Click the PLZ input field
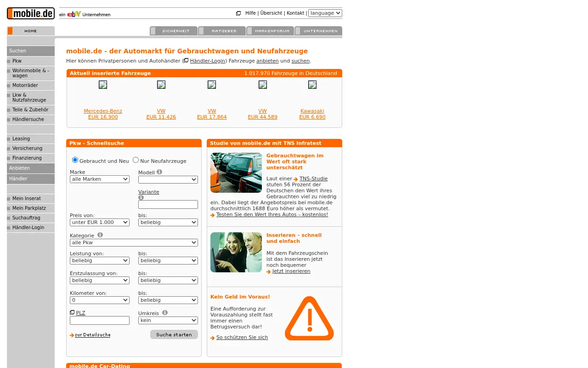The image size is (588, 368). click(100, 320)
